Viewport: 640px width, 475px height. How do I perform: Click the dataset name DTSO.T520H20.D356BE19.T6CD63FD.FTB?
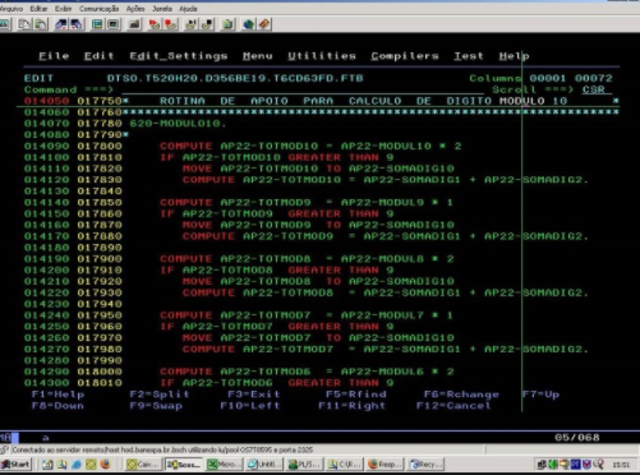coord(235,78)
